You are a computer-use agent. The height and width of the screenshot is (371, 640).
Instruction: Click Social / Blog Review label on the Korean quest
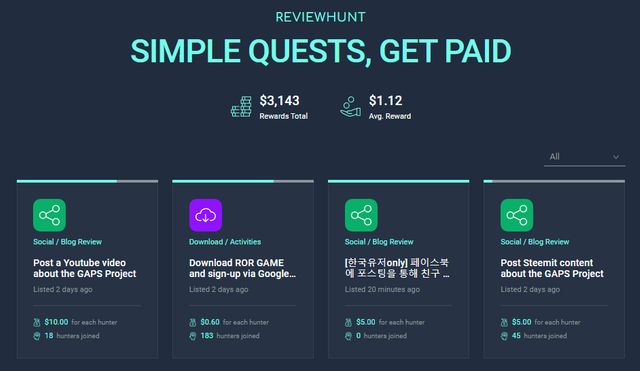tap(379, 242)
